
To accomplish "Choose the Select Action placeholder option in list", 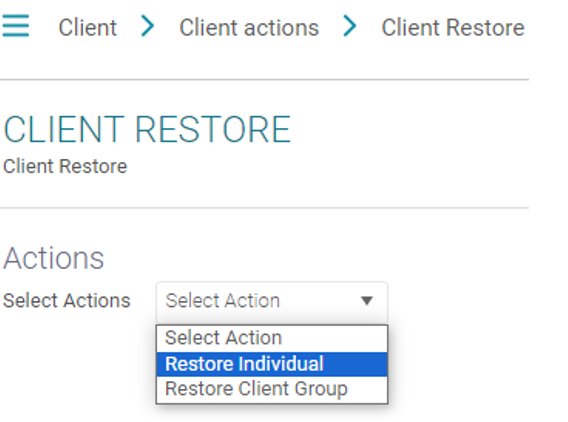I will pyautogui.click(x=272, y=338).
